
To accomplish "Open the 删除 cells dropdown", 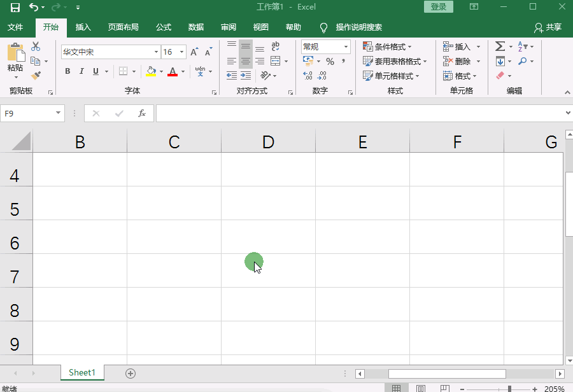I will coord(478,61).
